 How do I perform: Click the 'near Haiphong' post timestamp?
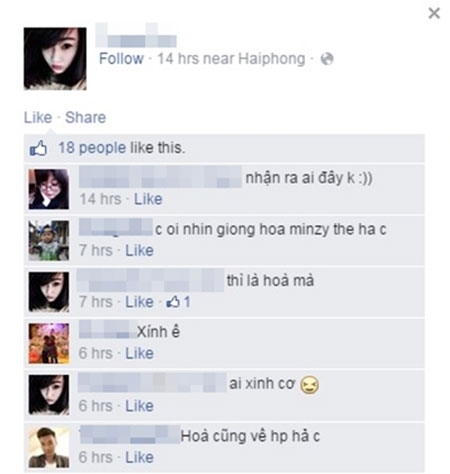pos(231,59)
